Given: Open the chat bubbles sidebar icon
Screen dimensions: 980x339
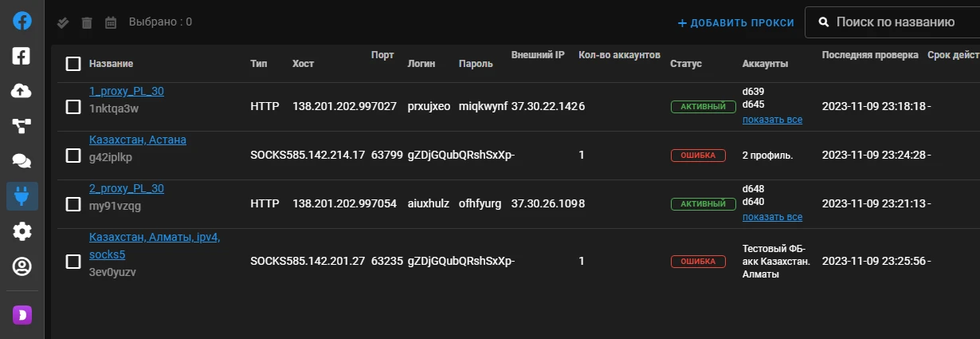Looking at the screenshot, I should pos(22,161).
